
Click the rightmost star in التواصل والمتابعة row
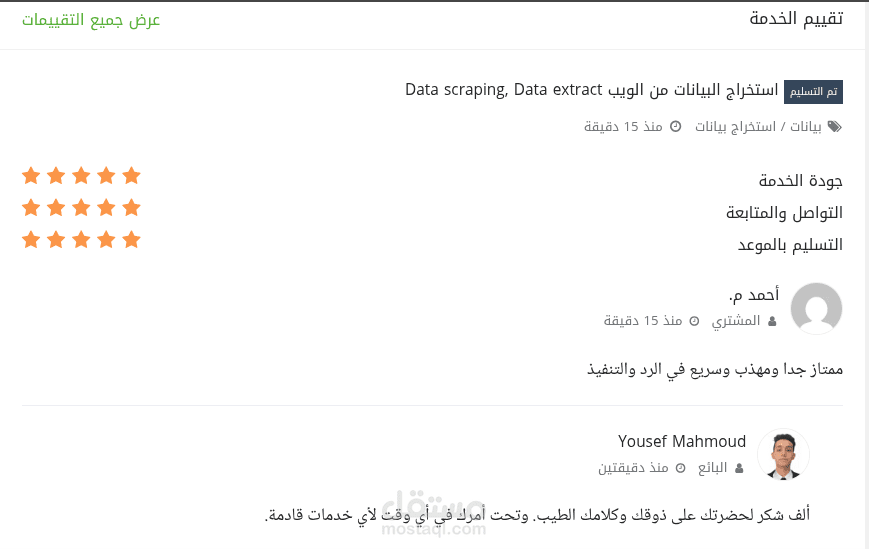point(131,208)
